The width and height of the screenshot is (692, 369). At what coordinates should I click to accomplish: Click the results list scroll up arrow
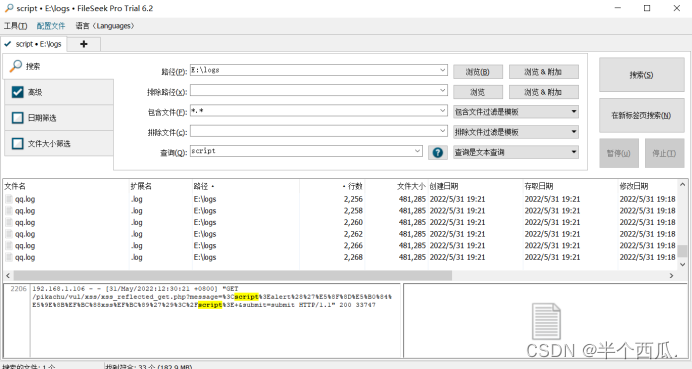click(x=682, y=184)
